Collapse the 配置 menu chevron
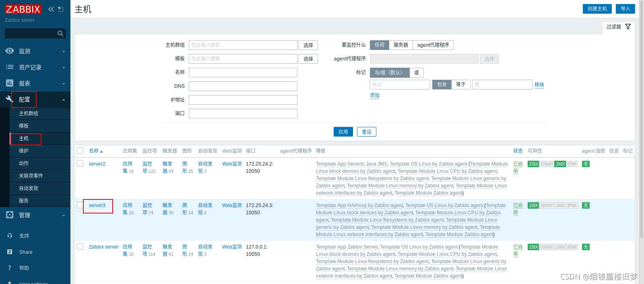The image size is (644, 284). (64, 100)
